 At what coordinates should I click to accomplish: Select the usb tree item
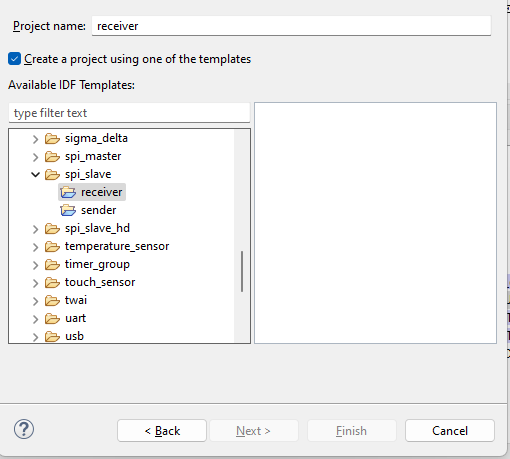[x=74, y=336]
